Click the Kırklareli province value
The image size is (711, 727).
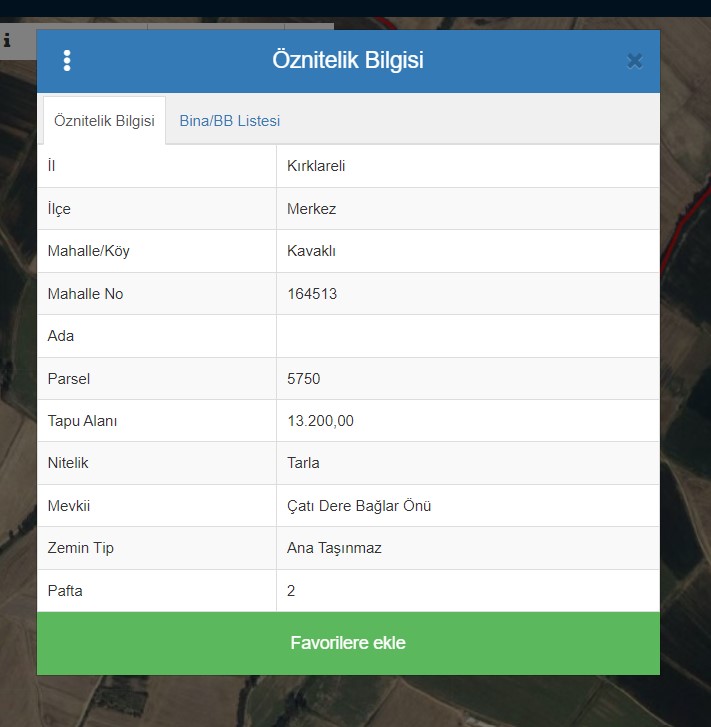click(x=316, y=166)
